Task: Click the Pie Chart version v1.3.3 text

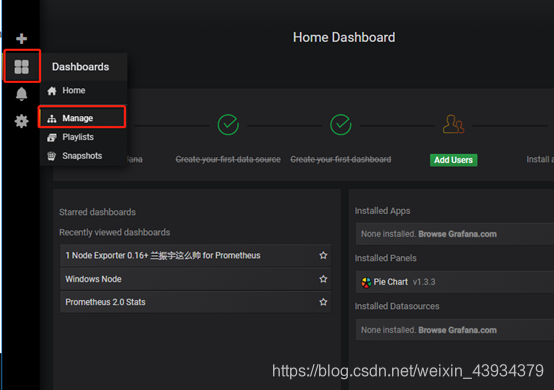Action: (424, 282)
